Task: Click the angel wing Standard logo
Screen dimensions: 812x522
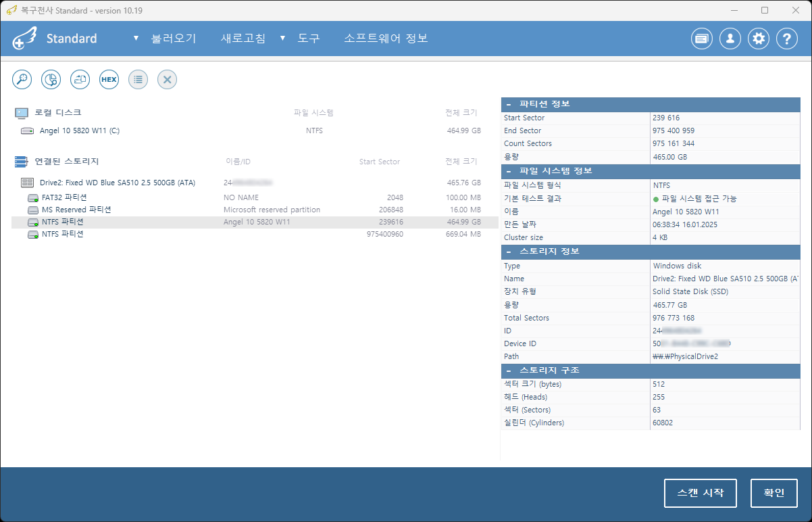Action: (24, 39)
